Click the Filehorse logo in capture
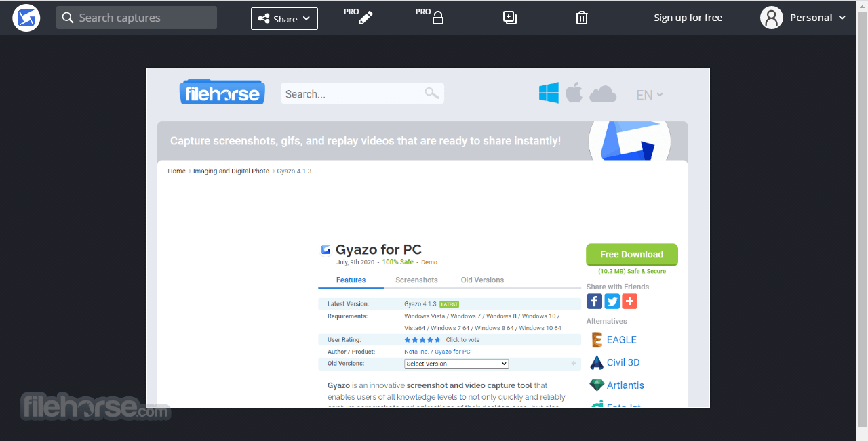This screenshot has height=441, width=868. pos(222,93)
